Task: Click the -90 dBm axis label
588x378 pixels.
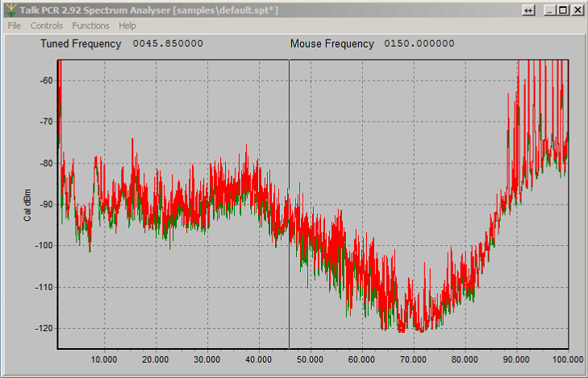Action: [x=47, y=205]
